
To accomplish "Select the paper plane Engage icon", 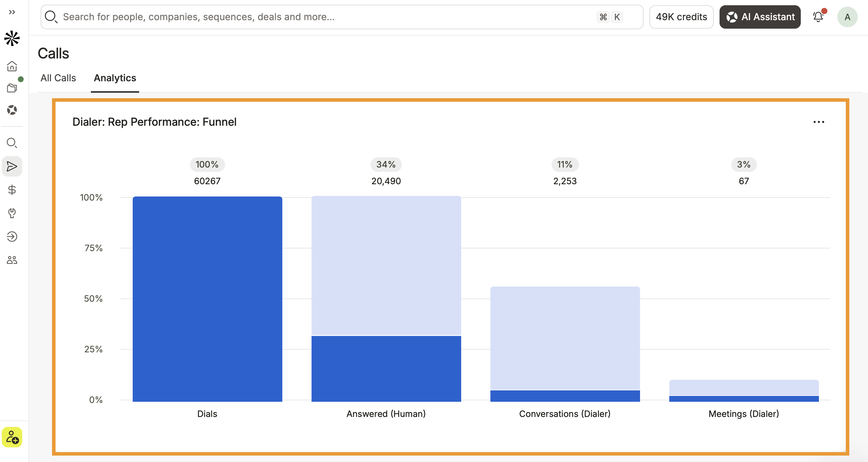I will pos(12,166).
